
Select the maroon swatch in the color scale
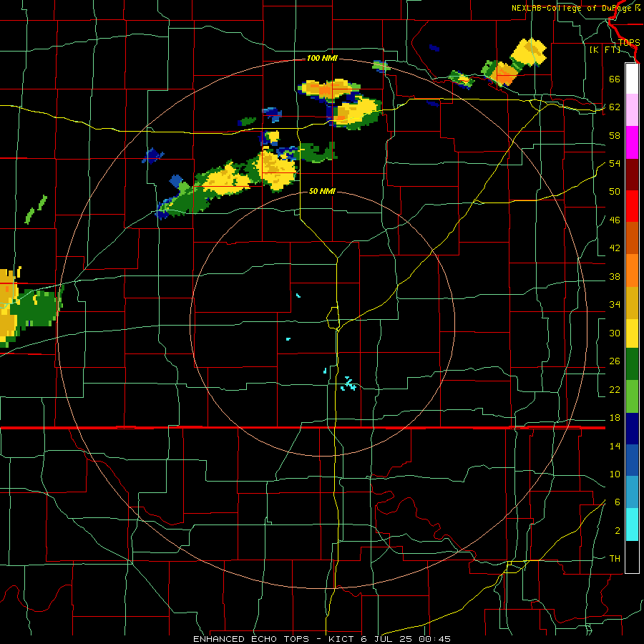tap(632, 175)
